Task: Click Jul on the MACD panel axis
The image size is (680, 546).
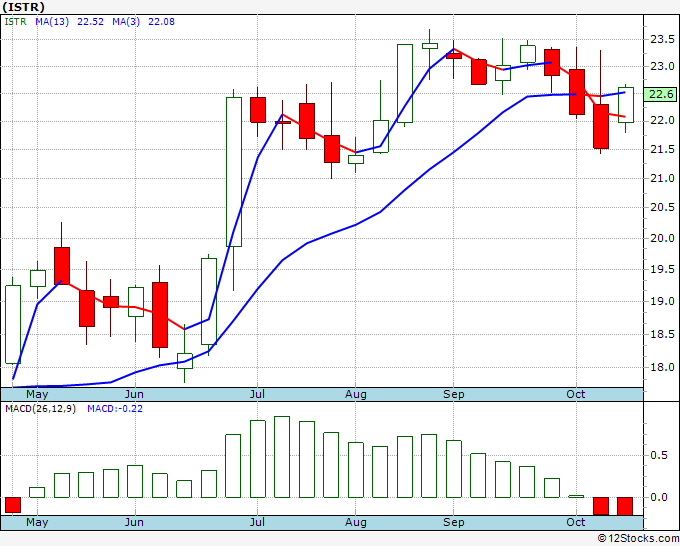Action: click(257, 522)
